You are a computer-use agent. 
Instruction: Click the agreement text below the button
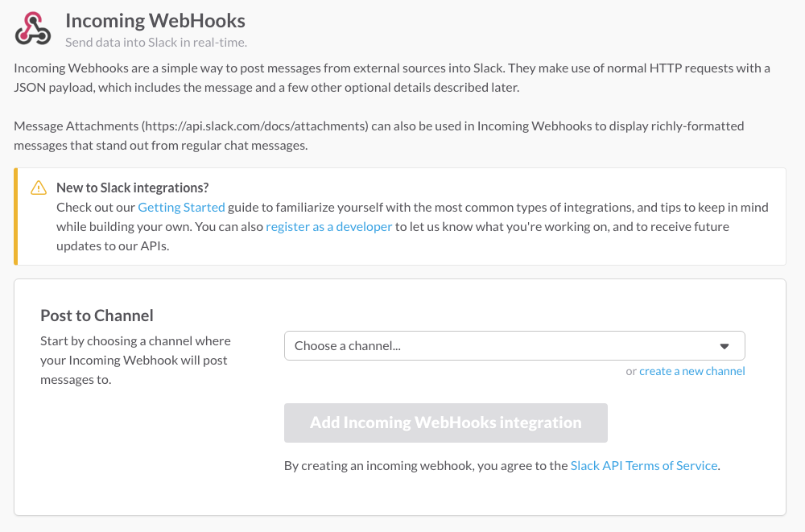coord(502,465)
